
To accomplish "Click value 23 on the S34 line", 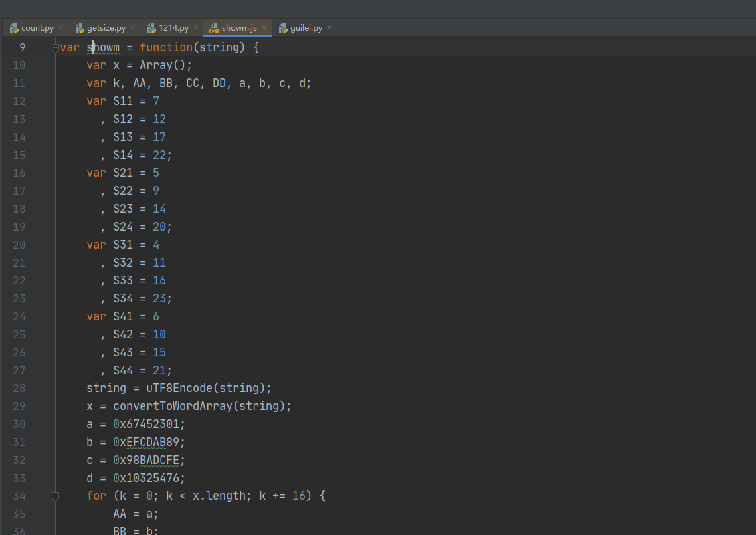I will [x=159, y=298].
